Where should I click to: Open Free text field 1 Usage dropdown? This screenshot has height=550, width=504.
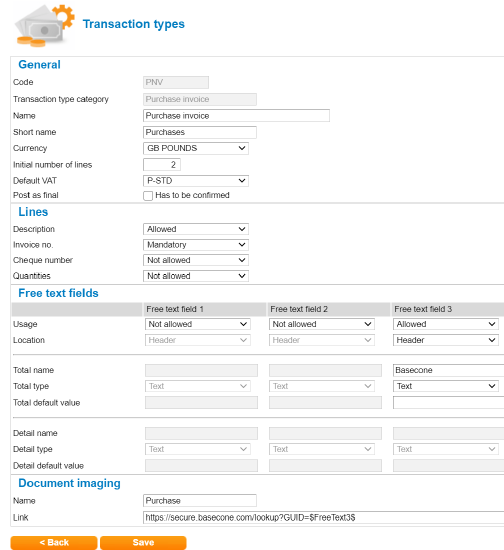click(197, 324)
